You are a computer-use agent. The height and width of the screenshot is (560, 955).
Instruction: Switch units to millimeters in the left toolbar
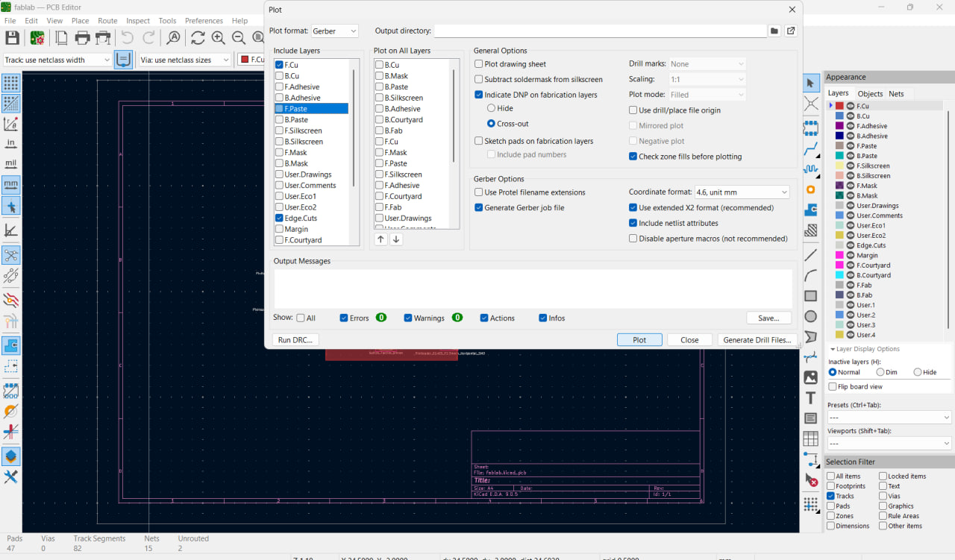point(11,184)
